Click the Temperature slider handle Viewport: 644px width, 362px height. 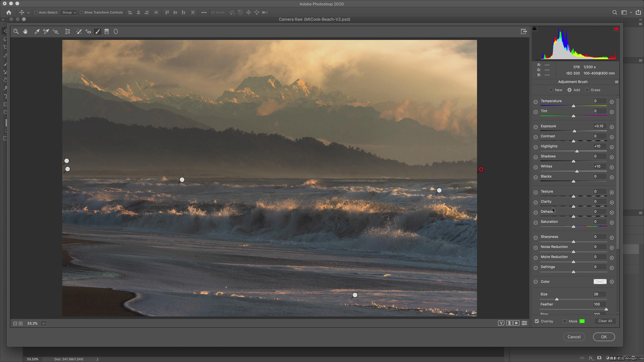tap(574, 106)
